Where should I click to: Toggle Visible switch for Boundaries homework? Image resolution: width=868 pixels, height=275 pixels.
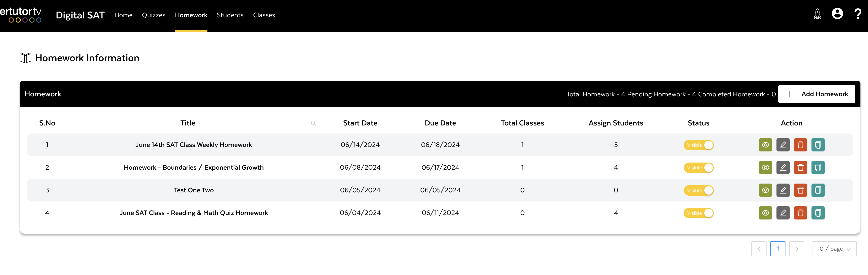(698, 168)
